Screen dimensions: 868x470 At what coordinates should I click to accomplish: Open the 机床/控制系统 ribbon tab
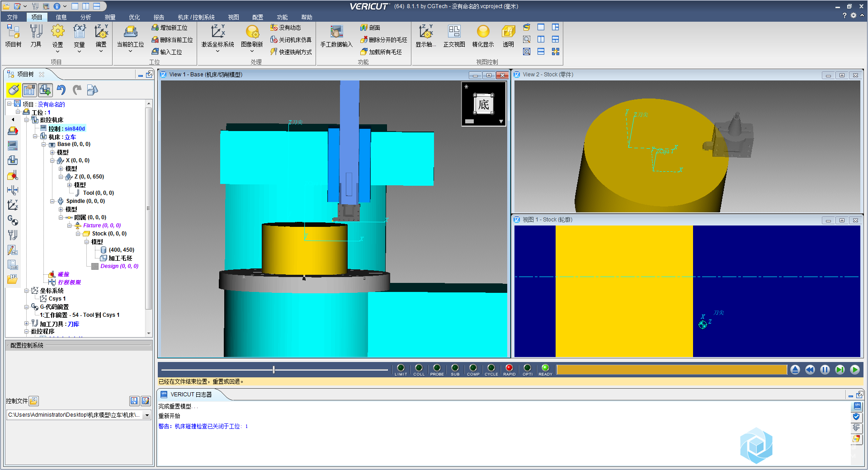point(196,17)
